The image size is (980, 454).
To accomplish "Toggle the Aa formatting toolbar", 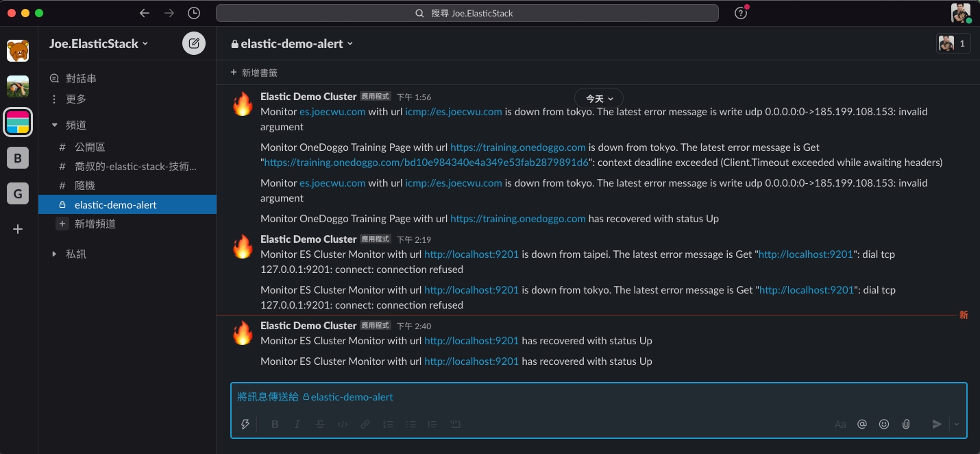I will (x=840, y=424).
